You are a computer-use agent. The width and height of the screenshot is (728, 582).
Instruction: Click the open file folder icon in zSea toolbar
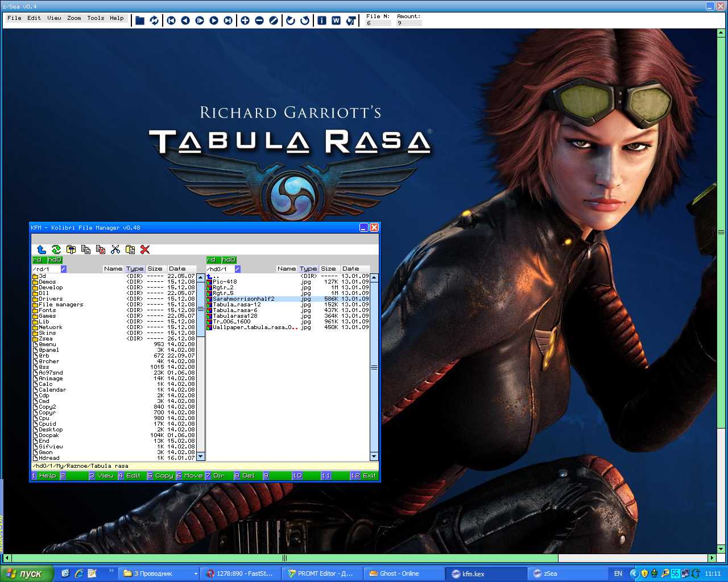pyautogui.click(x=140, y=20)
